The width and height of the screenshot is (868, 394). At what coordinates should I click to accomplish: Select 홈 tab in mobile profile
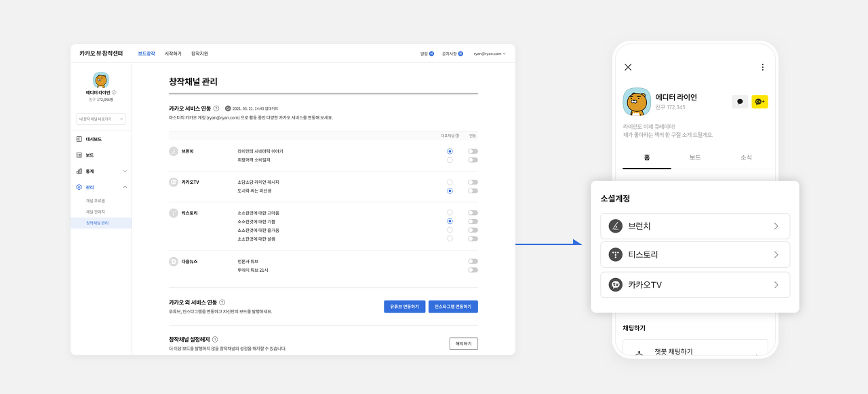(x=647, y=157)
